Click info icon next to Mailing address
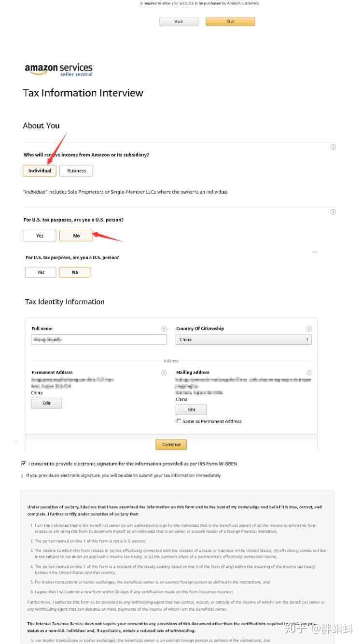 click(x=309, y=373)
